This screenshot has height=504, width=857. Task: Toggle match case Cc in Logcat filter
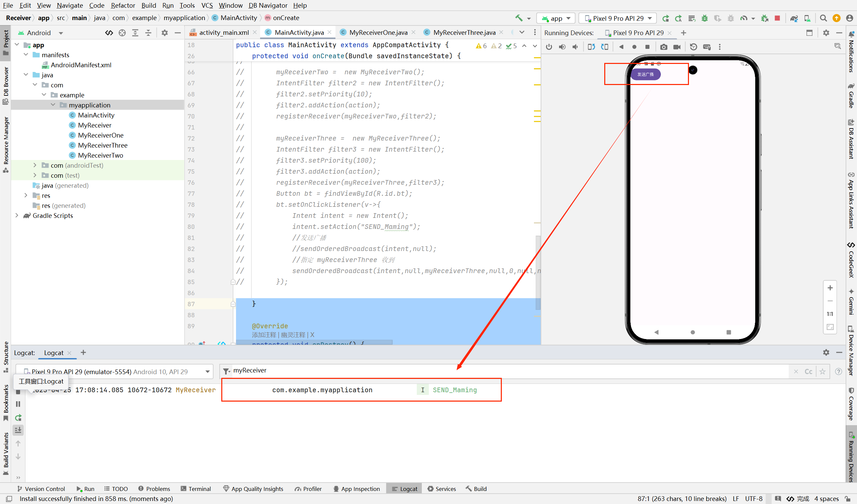pos(808,371)
